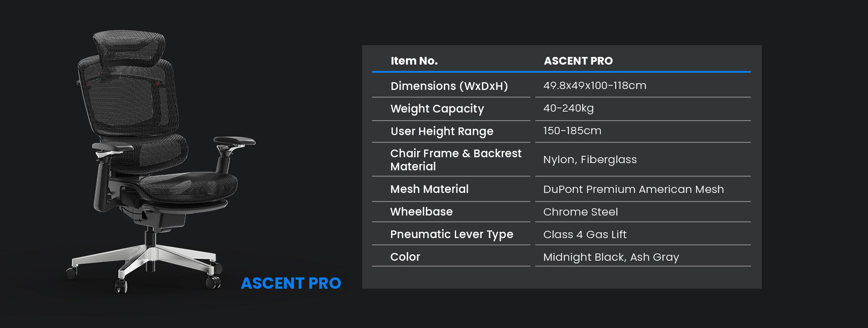Select the Pneumatic Lever Type label
The height and width of the screenshot is (328, 868).
[x=452, y=234]
